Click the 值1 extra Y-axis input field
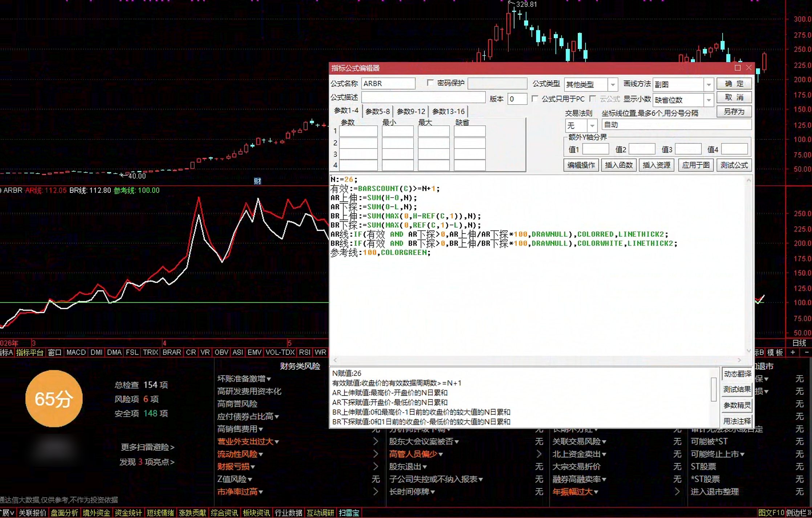This screenshot has width=812, height=518. tap(596, 149)
